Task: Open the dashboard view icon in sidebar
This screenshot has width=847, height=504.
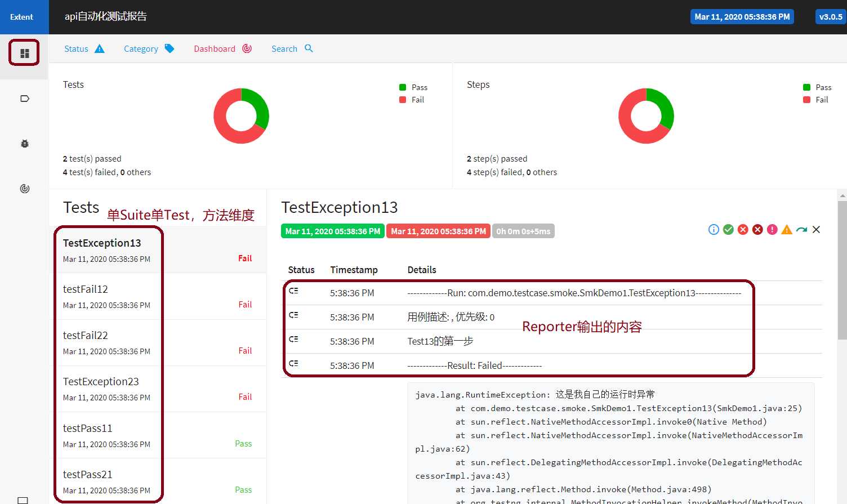Action: (24, 189)
